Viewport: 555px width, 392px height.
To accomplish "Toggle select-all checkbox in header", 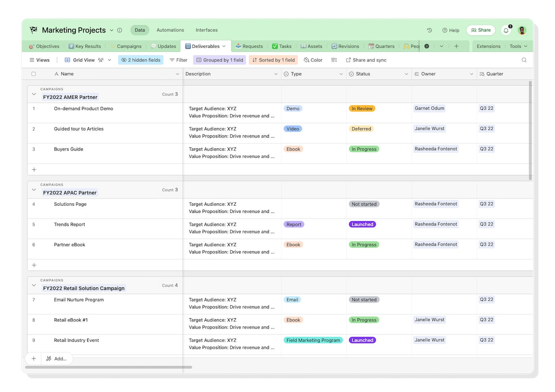I will point(34,74).
